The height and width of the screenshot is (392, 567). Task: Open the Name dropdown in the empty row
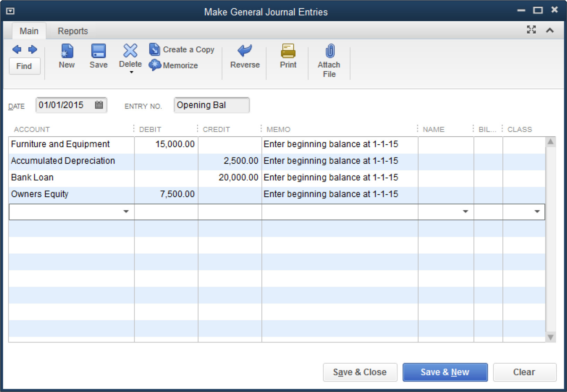[x=465, y=212]
